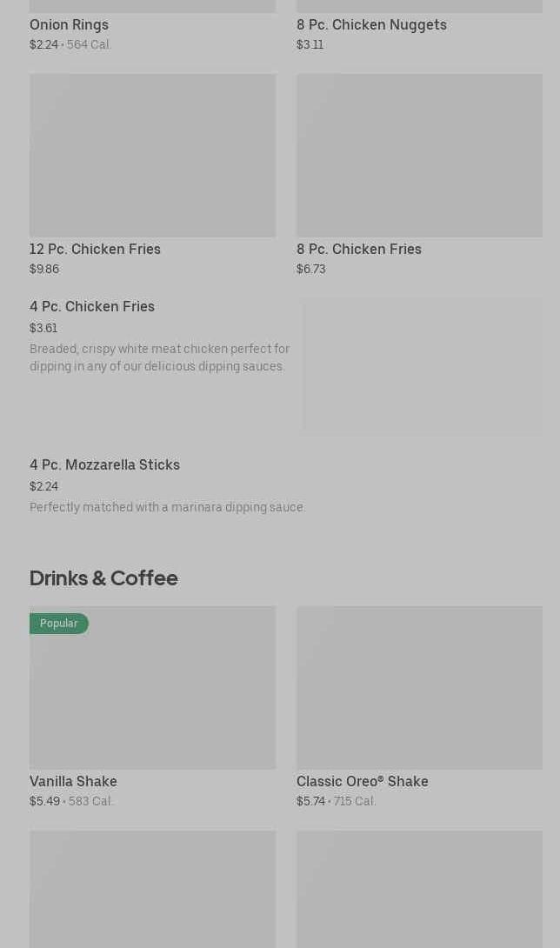Image resolution: width=560 pixels, height=948 pixels.
Task: Click the 4 Pc. Chicken Fries image
Action: (423, 366)
